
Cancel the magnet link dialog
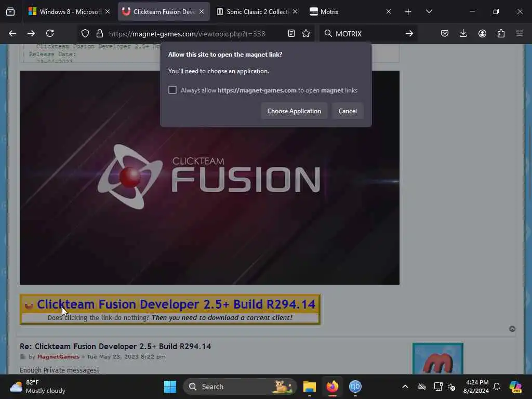tap(348, 111)
